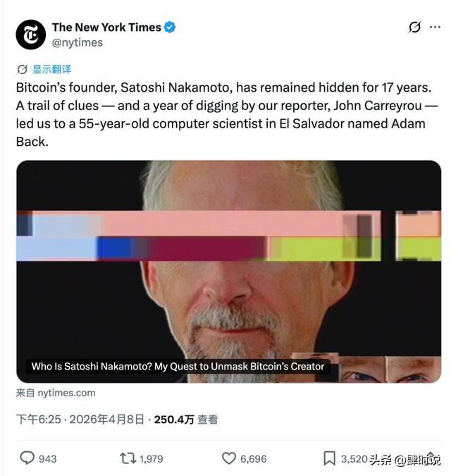
Task: Open the Satoshi Nakamoto article preview image
Action: pos(229,271)
